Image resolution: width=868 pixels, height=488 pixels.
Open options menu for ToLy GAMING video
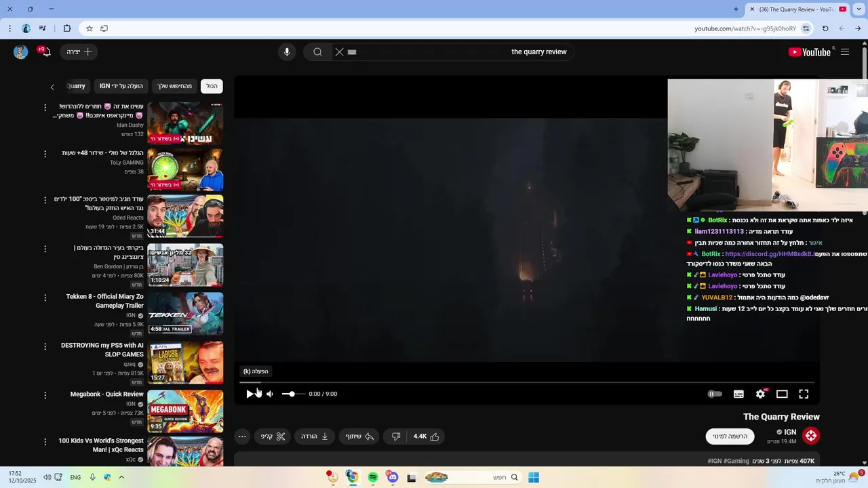point(45,154)
